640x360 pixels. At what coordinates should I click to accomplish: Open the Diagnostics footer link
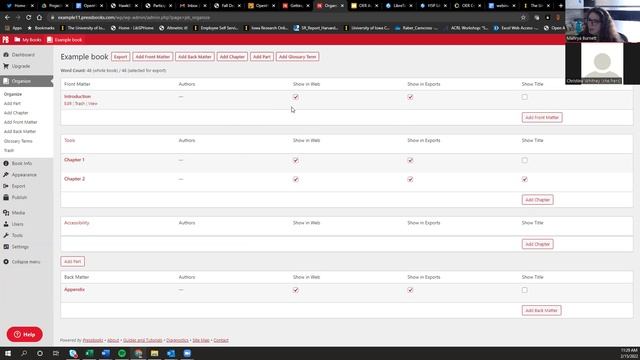[x=177, y=340]
